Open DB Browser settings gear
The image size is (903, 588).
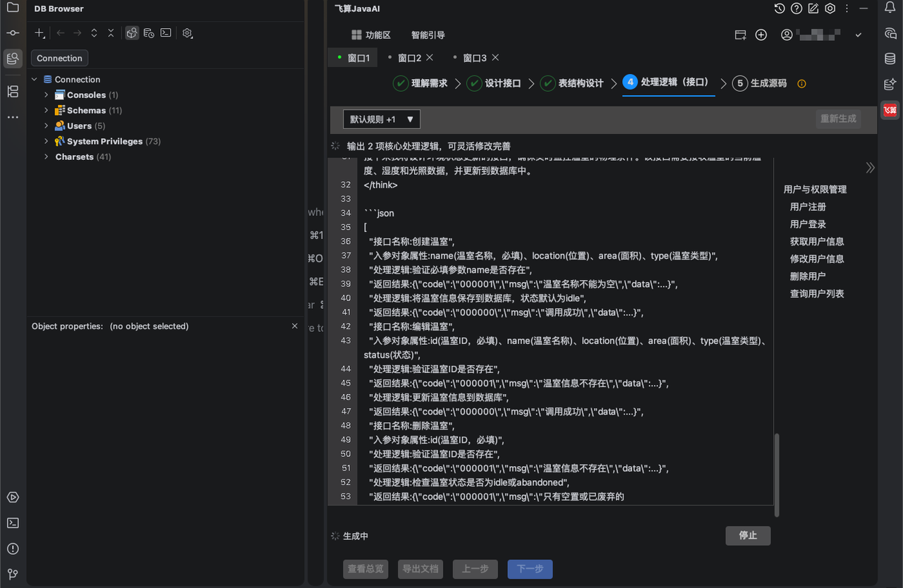tap(187, 33)
